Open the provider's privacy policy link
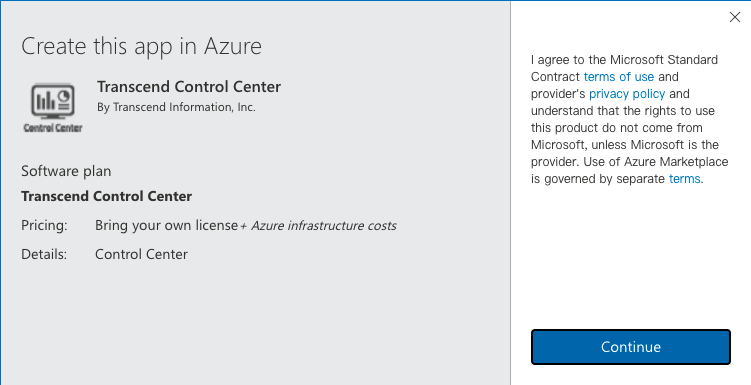 pyautogui.click(x=626, y=94)
